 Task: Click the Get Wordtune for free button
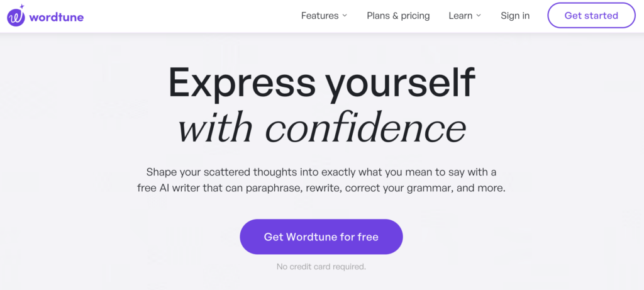coord(321,237)
